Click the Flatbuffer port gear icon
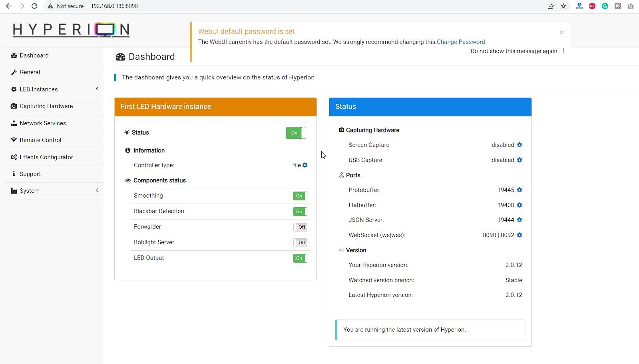This screenshot has width=639, height=364. click(520, 205)
